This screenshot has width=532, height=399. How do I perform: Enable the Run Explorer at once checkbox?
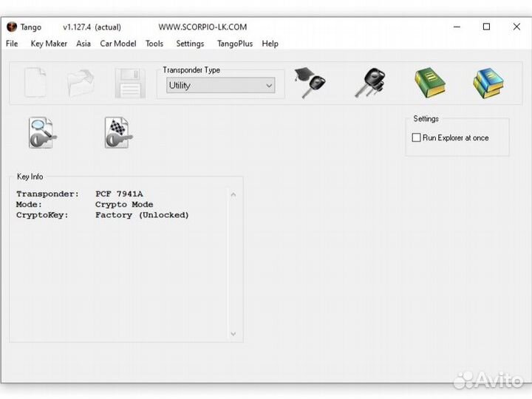[x=416, y=138]
